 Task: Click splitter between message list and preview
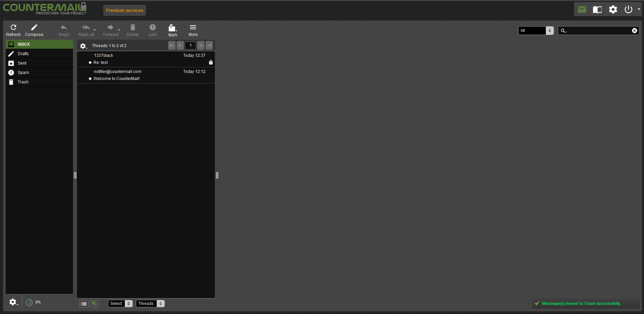tap(217, 175)
